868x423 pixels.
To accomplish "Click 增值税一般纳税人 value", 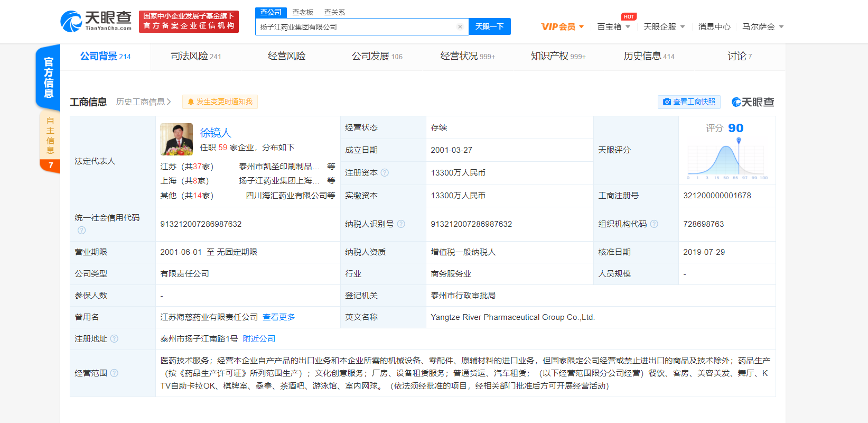I will [x=463, y=252].
